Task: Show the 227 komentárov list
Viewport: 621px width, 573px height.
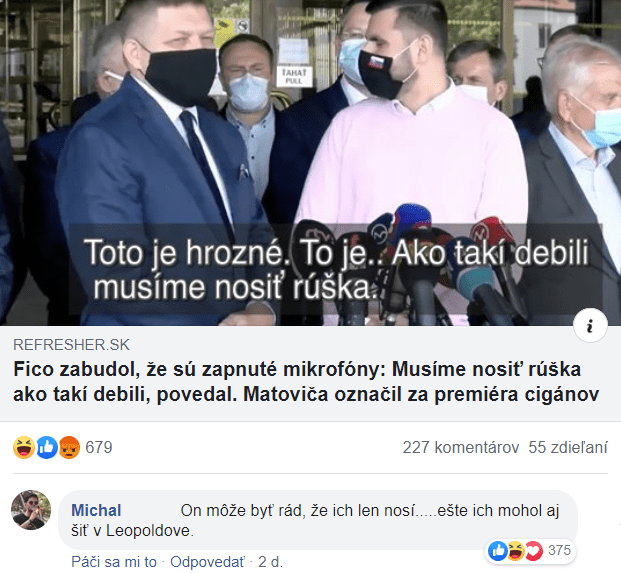Action: pos(461,447)
